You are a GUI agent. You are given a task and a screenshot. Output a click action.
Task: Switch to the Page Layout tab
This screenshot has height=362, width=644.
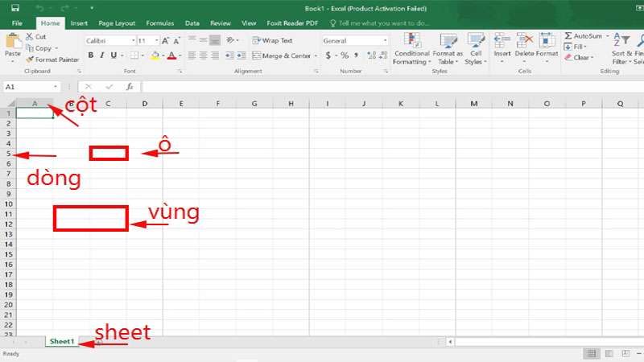[x=117, y=23]
